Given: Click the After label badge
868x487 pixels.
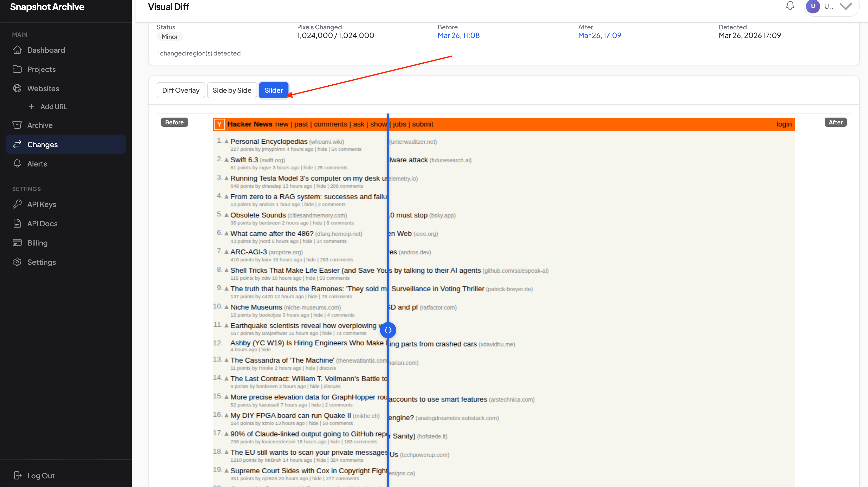Looking at the screenshot, I should coord(835,122).
